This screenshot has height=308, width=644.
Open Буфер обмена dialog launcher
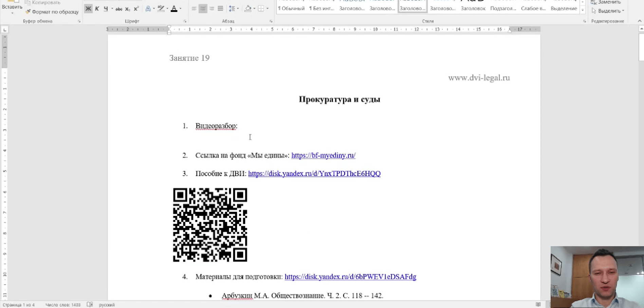[79, 21]
